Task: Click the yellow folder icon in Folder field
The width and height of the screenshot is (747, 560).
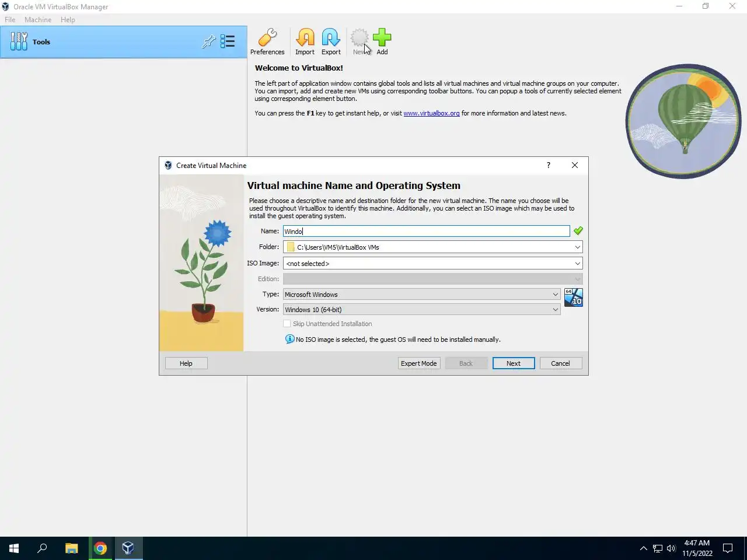Action: [x=291, y=247]
